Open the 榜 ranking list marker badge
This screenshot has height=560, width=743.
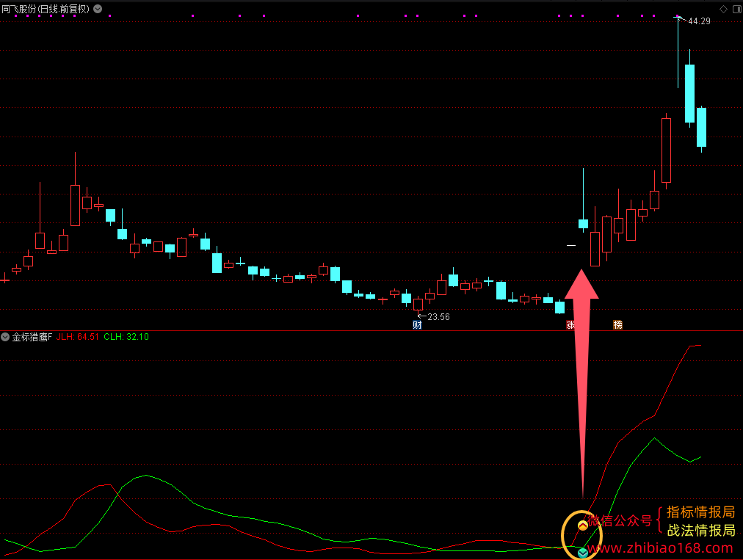tap(617, 324)
